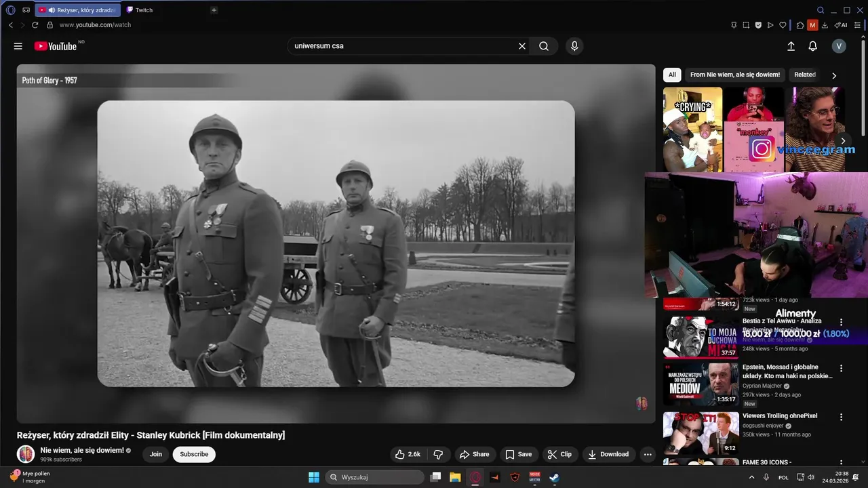Image resolution: width=868 pixels, height=488 pixels.
Task: Open Bestia z Tel Awiwu video thumbnail
Action: (x=701, y=338)
